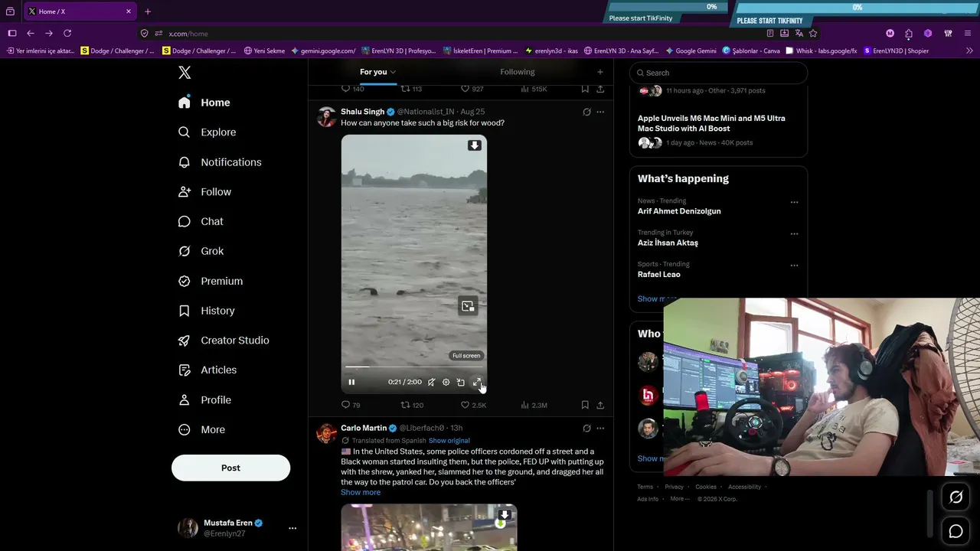The height and width of the screenshot is (551, 980).
Task: Open the Şablonlar - Canva bookmark
Action: [751, 51]
